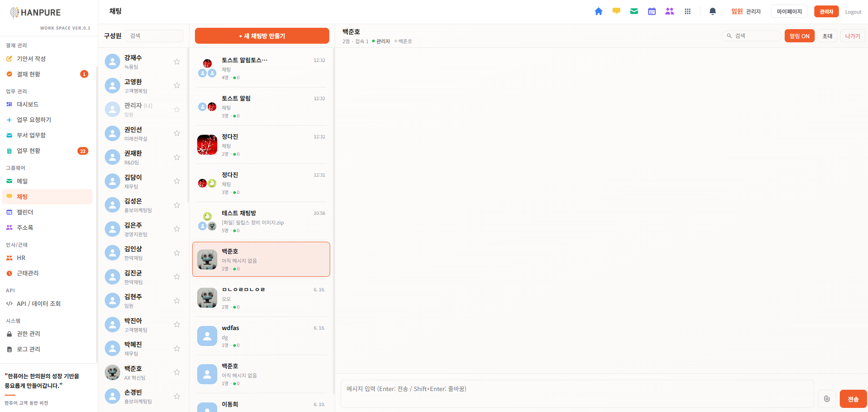
Task: Select the highlighted 백준호 chat room
Action: click(x=261, y=259)
